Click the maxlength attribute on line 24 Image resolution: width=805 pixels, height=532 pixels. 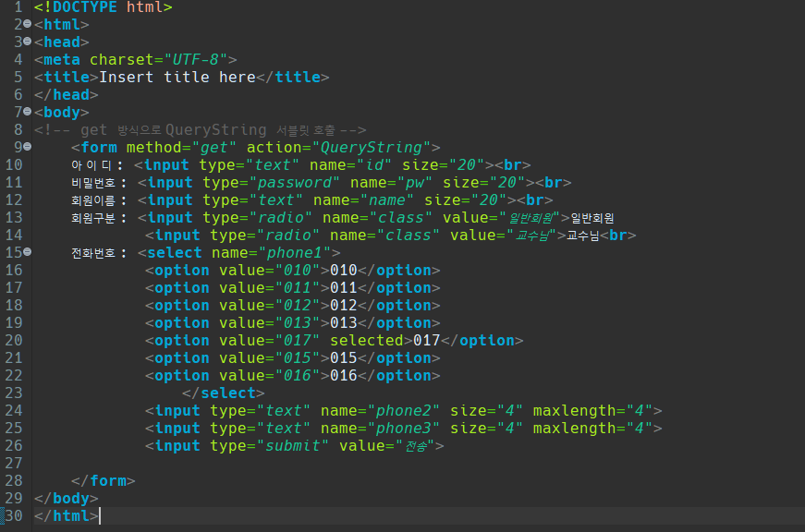tap(575, 411)
